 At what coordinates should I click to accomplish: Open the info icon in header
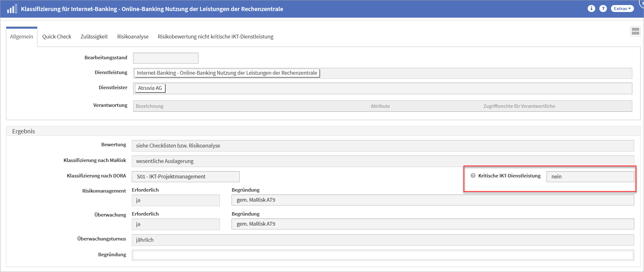(x=591, y=9)
